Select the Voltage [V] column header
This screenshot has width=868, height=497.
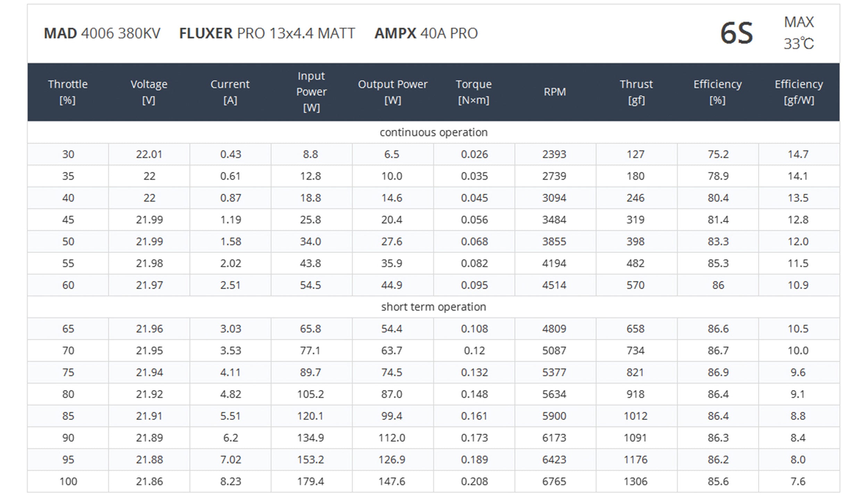[149, 92]
